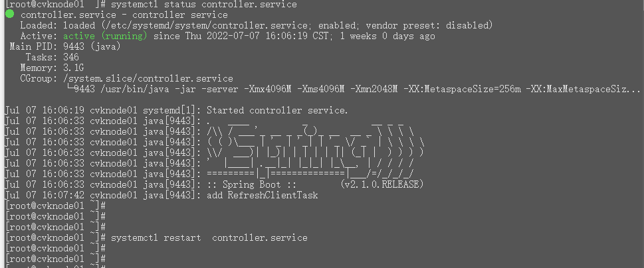This screenshot has height=268, width=644.
Task: Click the green "active (running)" status text
Action: point(98,36)
